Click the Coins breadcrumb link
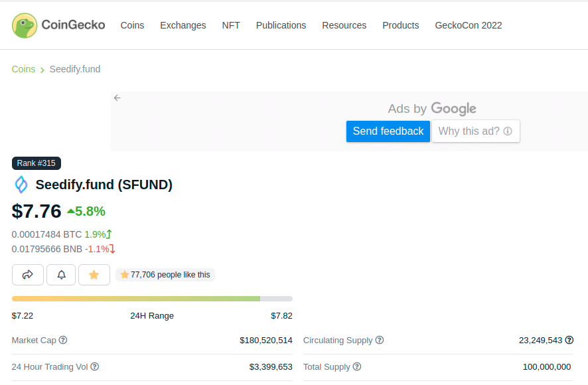Image resolution: width=588 pixels, height=385 pixels. pos(23,69)
